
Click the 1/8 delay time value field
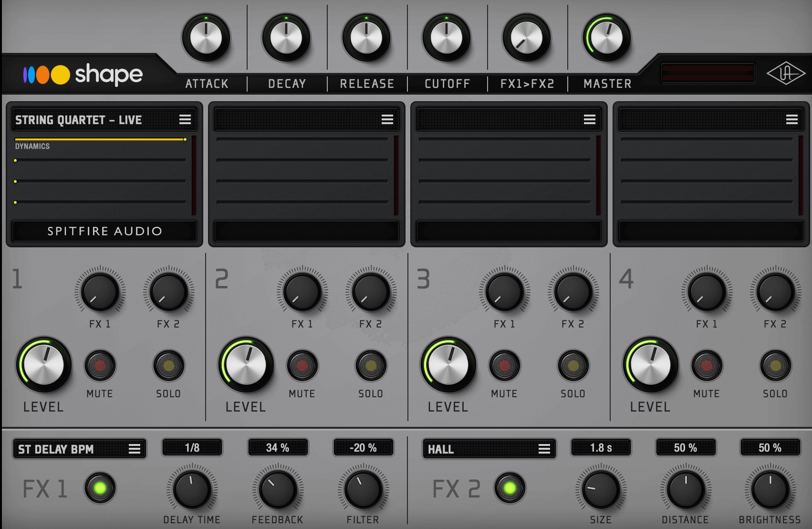click(192, 448)
